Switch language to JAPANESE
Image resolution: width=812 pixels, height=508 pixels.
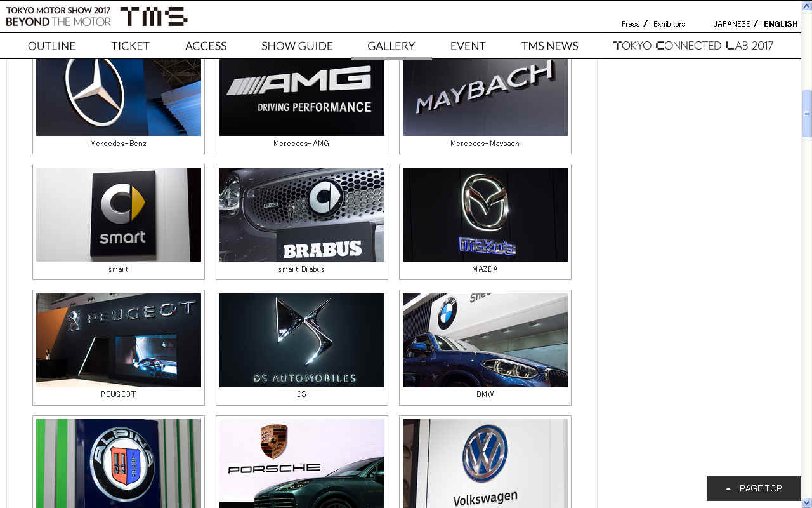(731, 24)
